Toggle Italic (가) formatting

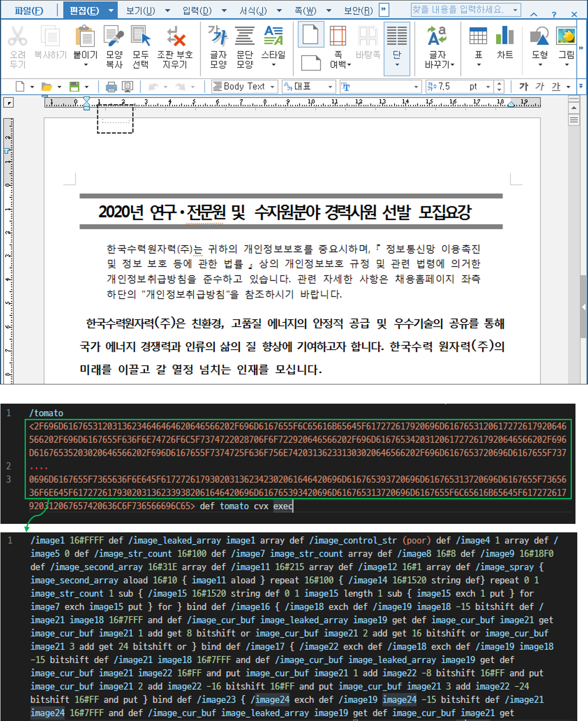[x=540, y=86]
